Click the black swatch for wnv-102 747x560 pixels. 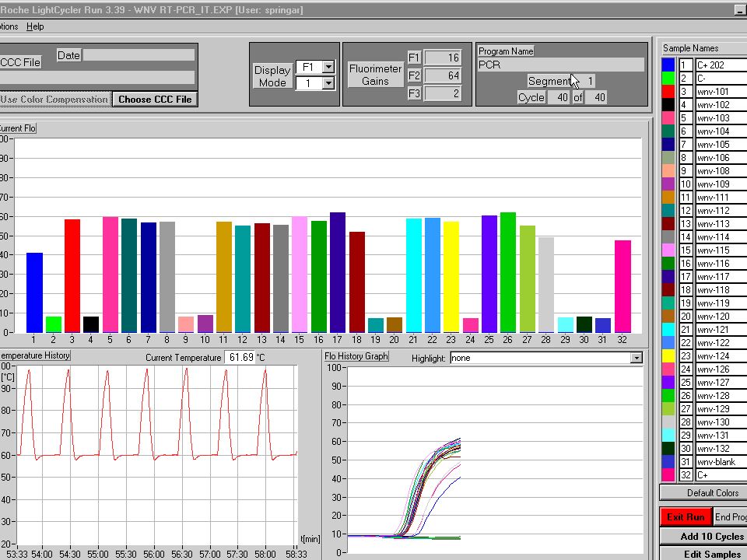(x=668, y=105)
